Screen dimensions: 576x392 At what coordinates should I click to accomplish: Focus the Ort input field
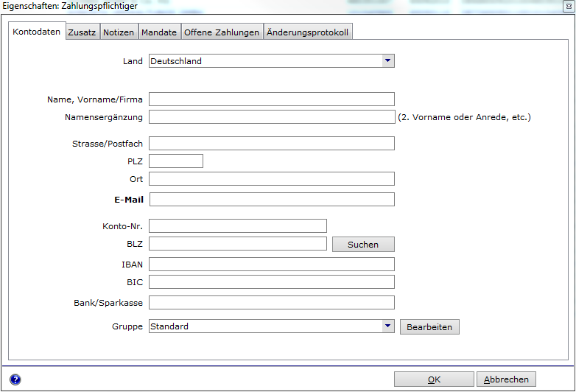[272, 178]
